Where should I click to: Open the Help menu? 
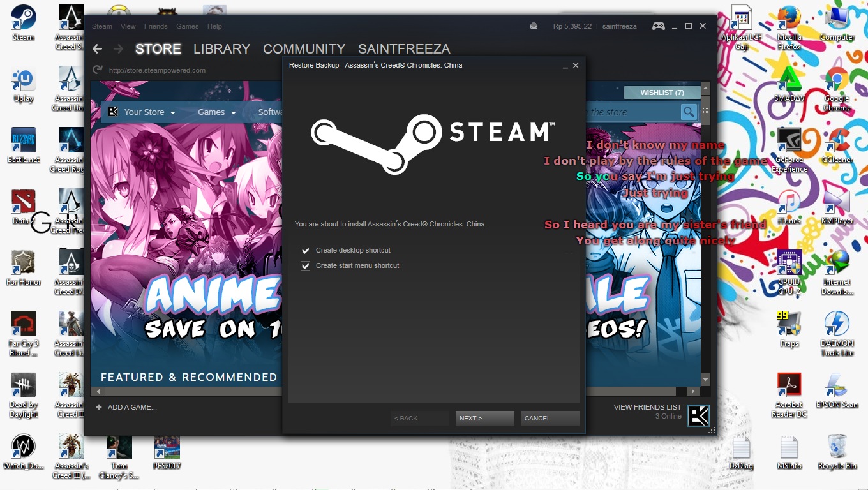214,26
